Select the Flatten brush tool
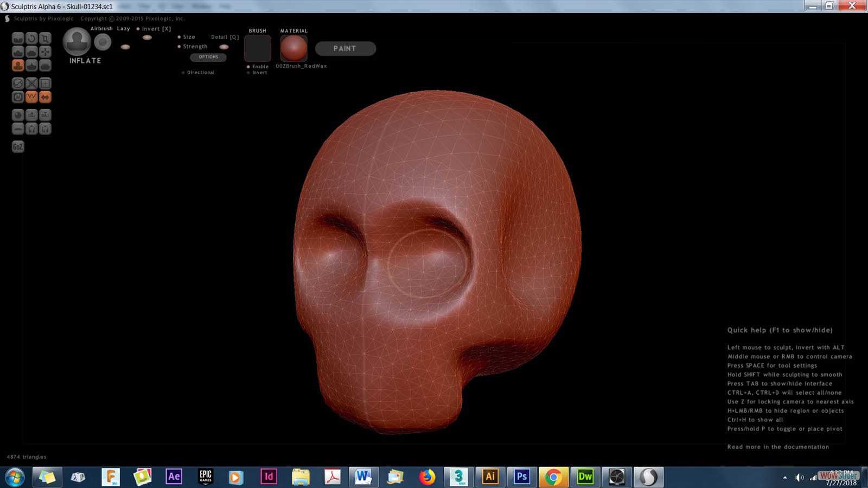868x488 pixels. tap(31, 52)
